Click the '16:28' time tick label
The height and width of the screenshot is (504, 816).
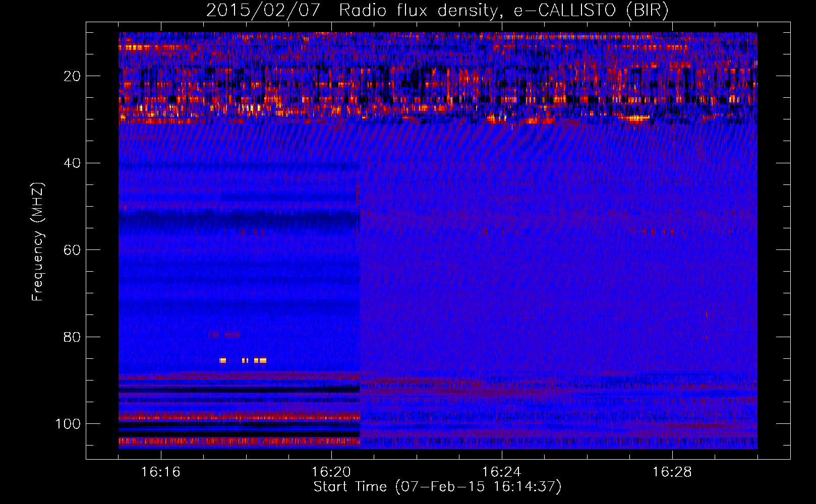click(x=672, y=472)
